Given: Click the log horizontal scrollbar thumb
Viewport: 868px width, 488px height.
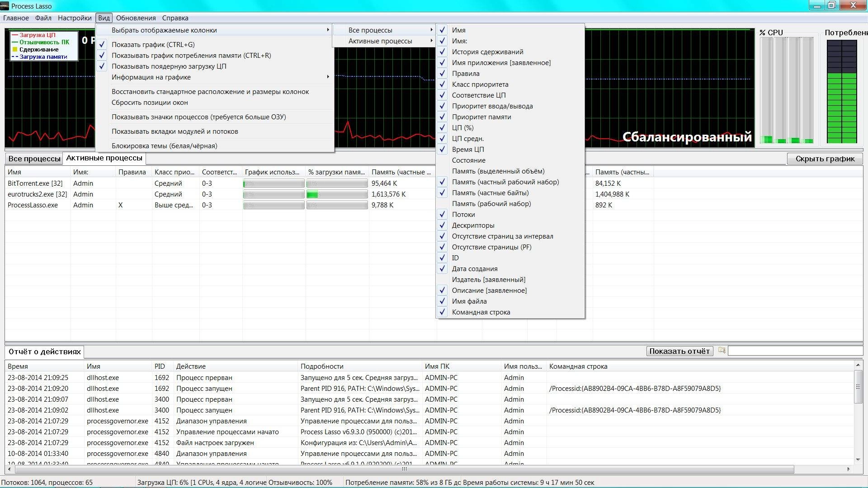Looking at the screenshot, I should (x=404, y=469).
